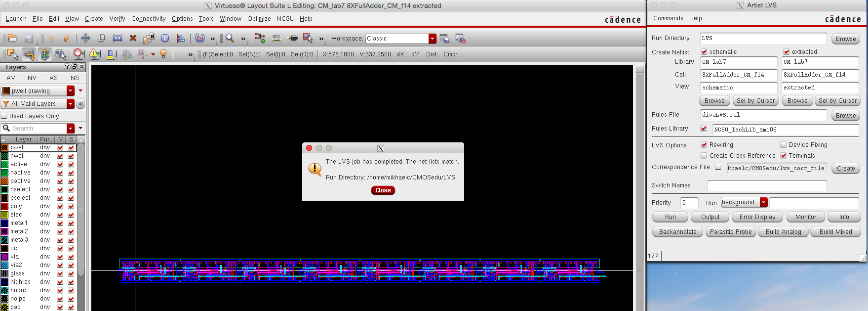Select the metal1 layer color swatch
Viewport: 868px width, 311px height.
[5, 223]
